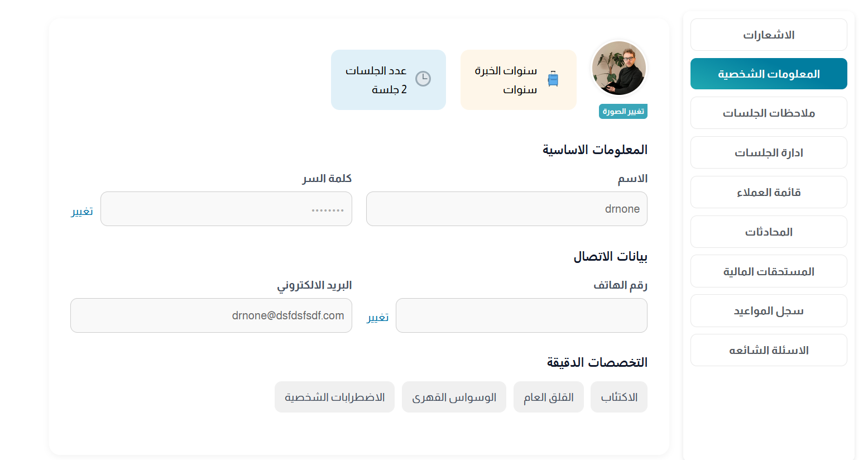
Task: Go to الاسئلة الشائعه page
Action: 768,351
